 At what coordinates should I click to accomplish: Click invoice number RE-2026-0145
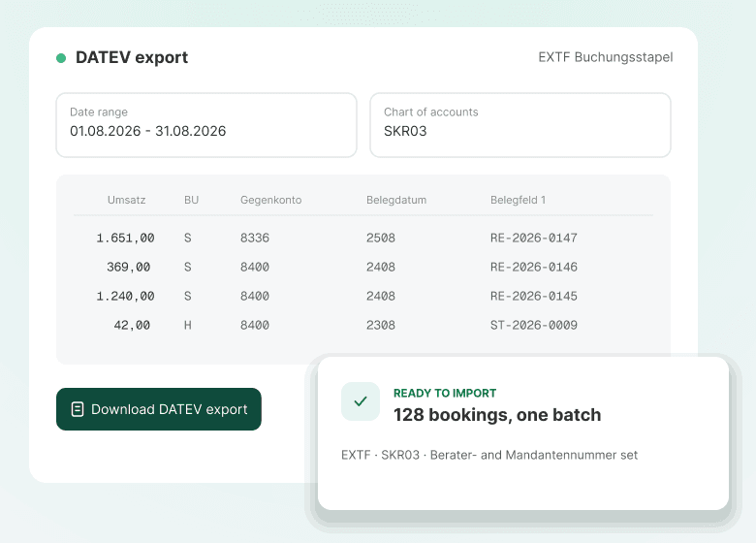(x=534, y=296)
